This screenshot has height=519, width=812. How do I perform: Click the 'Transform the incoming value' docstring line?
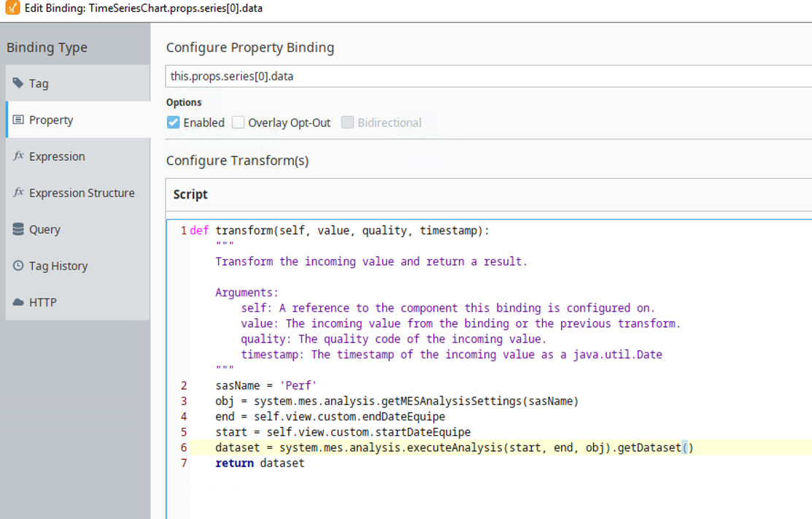[x=371, y=261]
